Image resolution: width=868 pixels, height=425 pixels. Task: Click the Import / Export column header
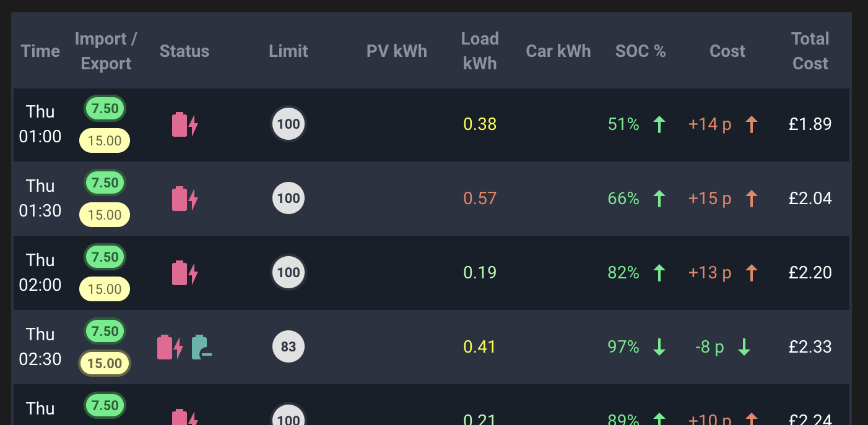(106, 51)
